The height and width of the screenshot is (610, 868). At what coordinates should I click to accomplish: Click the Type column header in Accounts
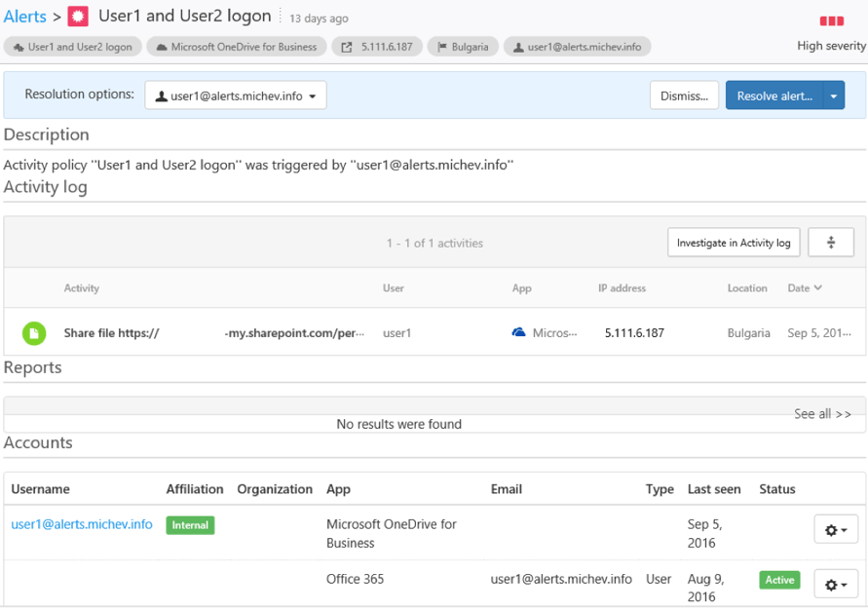point(660,489)
